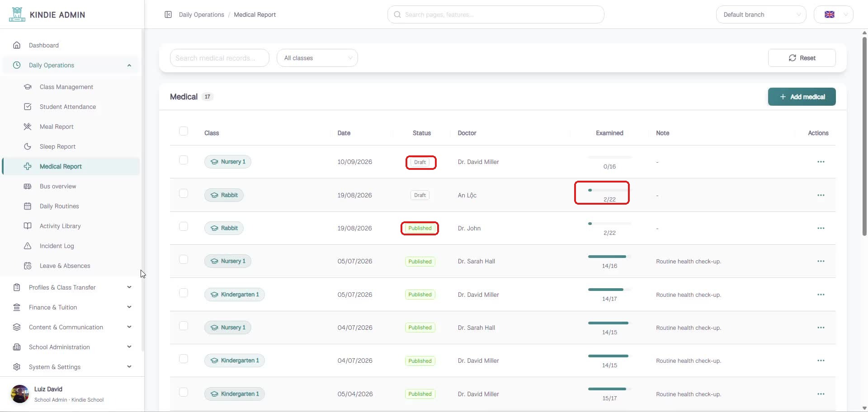This screenshot has height=412, width=868.
Task: Click the Kindie Admin owl logo
Action: 17,14
